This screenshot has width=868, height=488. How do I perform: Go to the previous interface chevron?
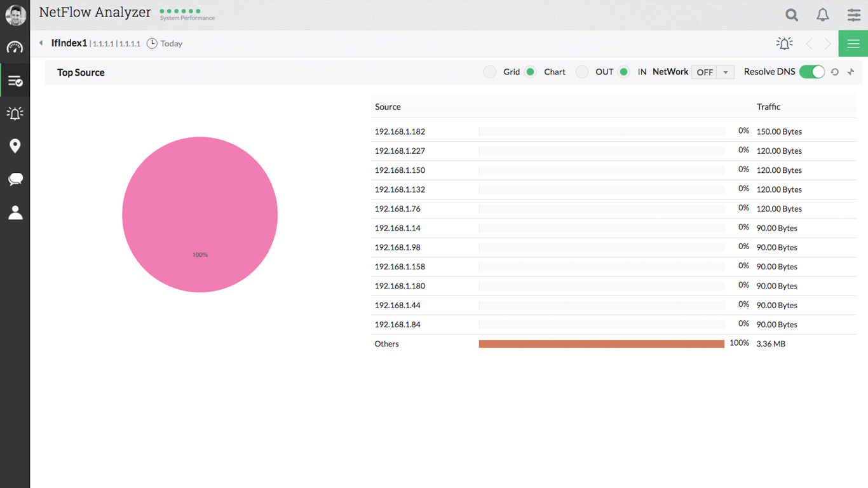(809, 43)
